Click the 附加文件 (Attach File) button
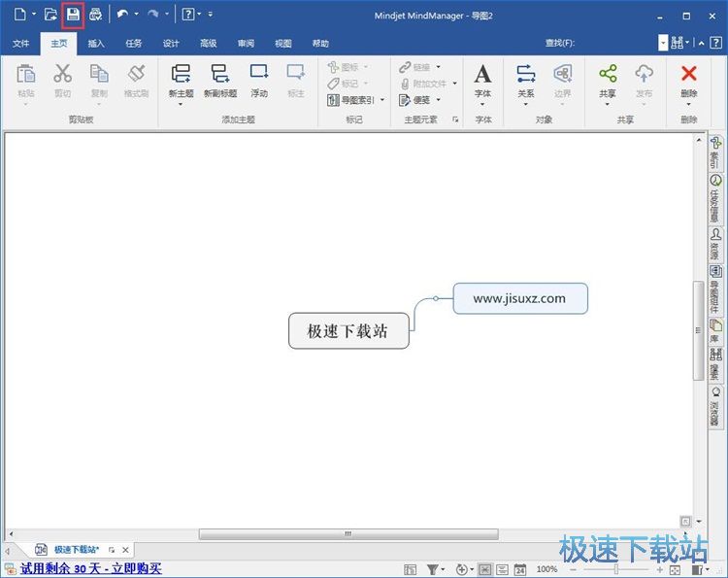Viewport: 728px width, 578px height. pos(423,84)
